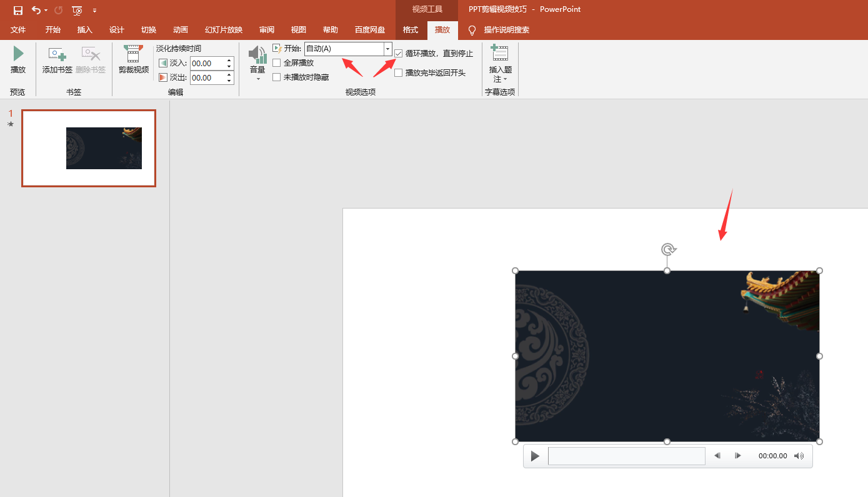The width and height of the screenshot is (868, 497).
Task: Click the Redo icon in title bar
Action: point(59,10)
